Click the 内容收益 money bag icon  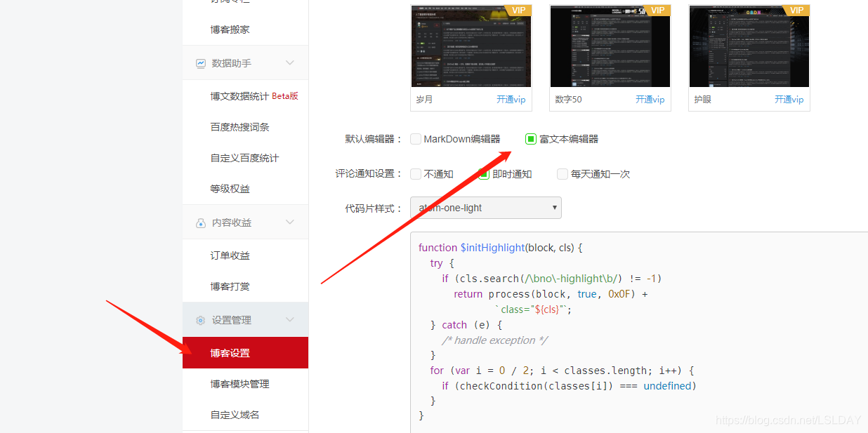[200, 222]
